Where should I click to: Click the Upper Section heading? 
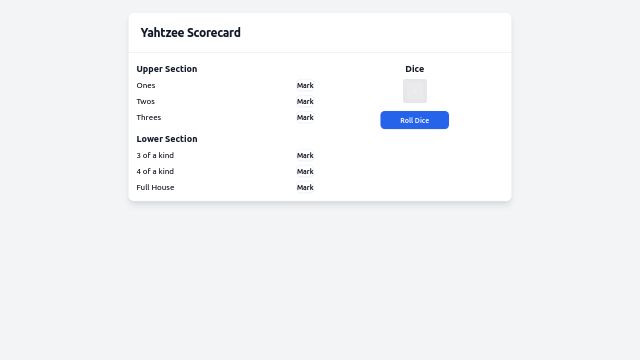pos(167,69)
